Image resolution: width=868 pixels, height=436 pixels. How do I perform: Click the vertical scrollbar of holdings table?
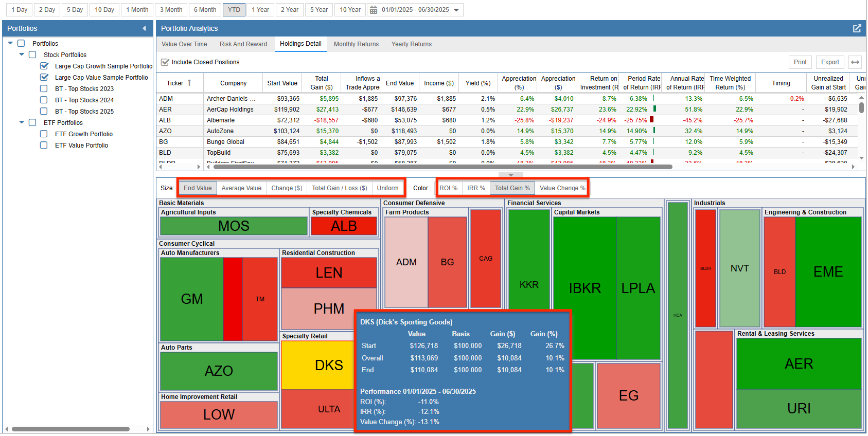coord(861,108)
